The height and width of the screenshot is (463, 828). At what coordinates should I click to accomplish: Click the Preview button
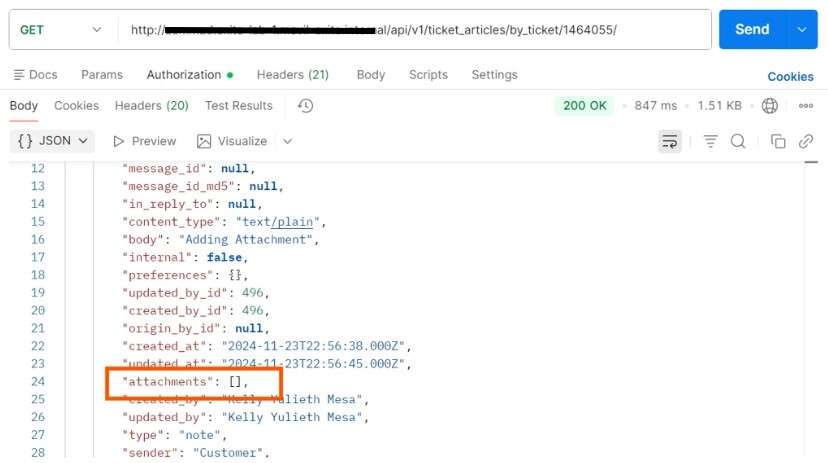point(144,141)
